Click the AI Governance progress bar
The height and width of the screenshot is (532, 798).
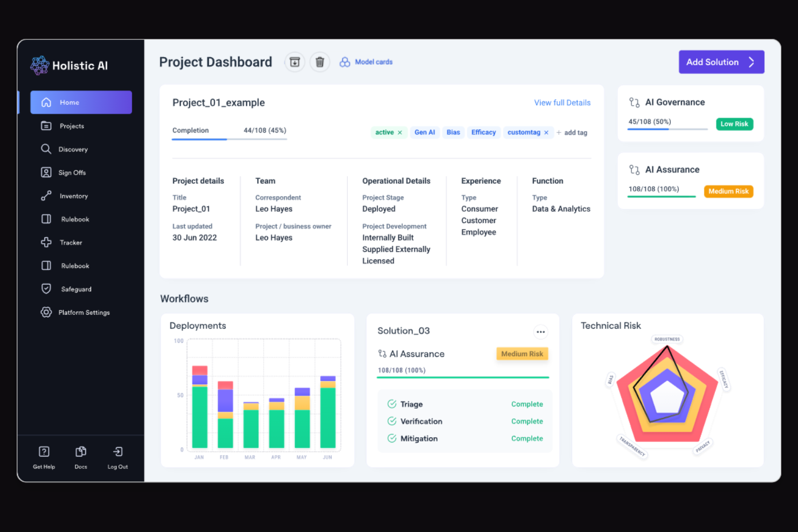(667, 129)
